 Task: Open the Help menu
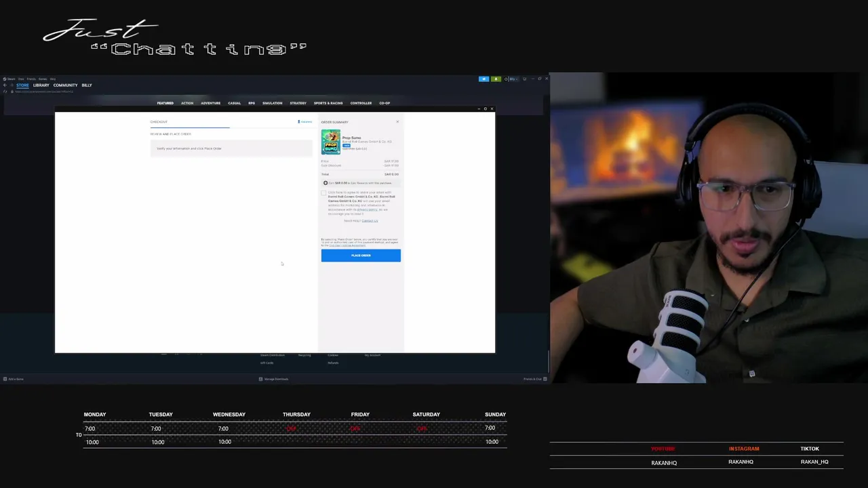(x=53, y=79)
